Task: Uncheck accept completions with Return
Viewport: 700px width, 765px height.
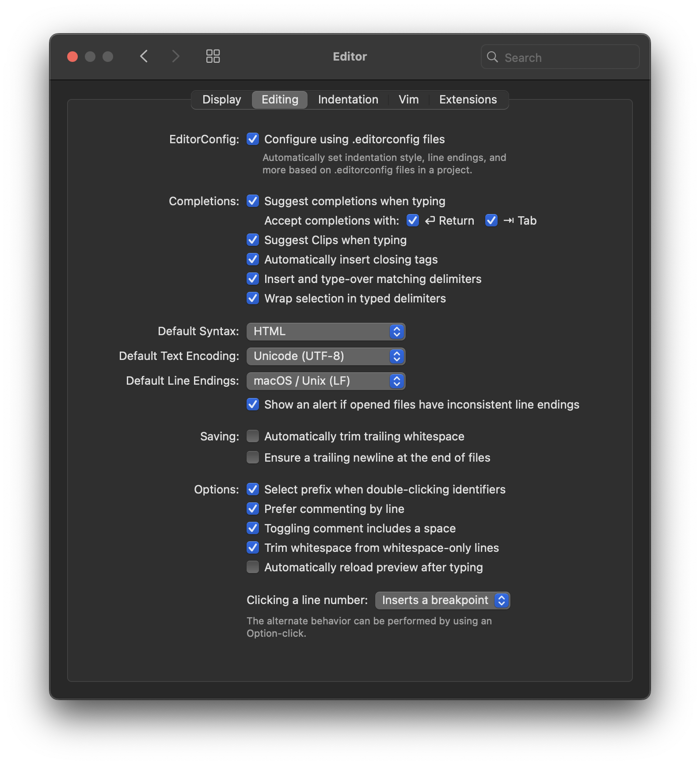Action: (x=413, y=220)
